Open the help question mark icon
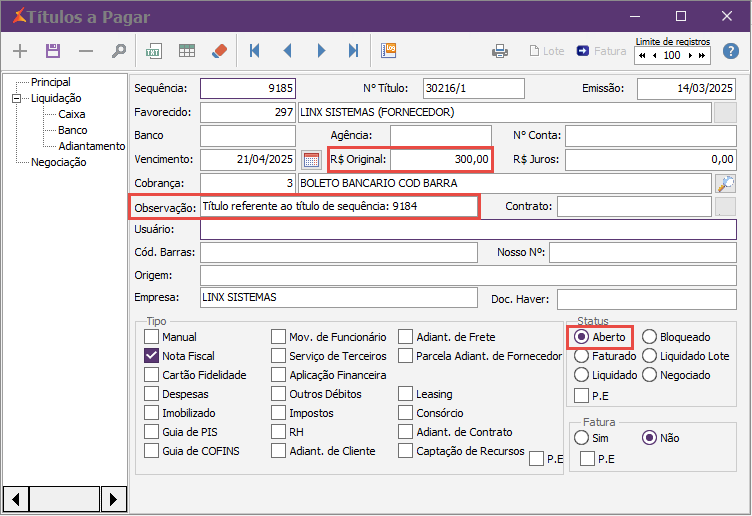 [731, 51]
